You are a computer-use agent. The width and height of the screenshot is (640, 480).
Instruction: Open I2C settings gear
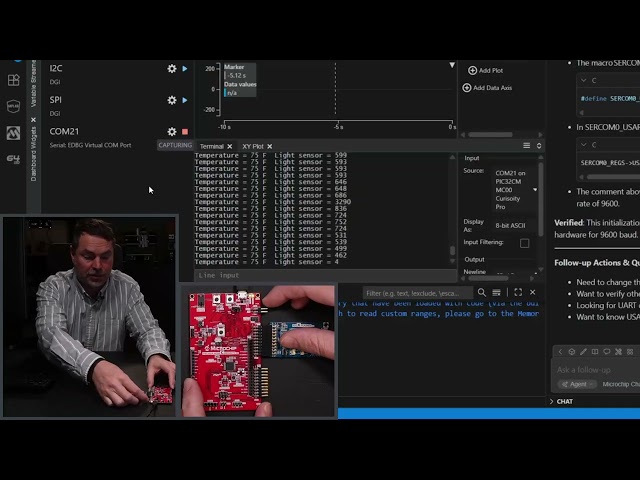tap(172, 69)
